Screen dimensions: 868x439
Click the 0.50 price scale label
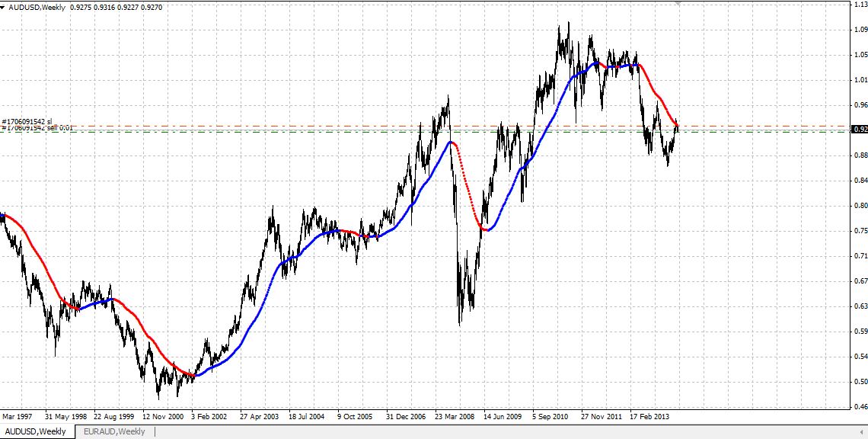tap(861, 381)
